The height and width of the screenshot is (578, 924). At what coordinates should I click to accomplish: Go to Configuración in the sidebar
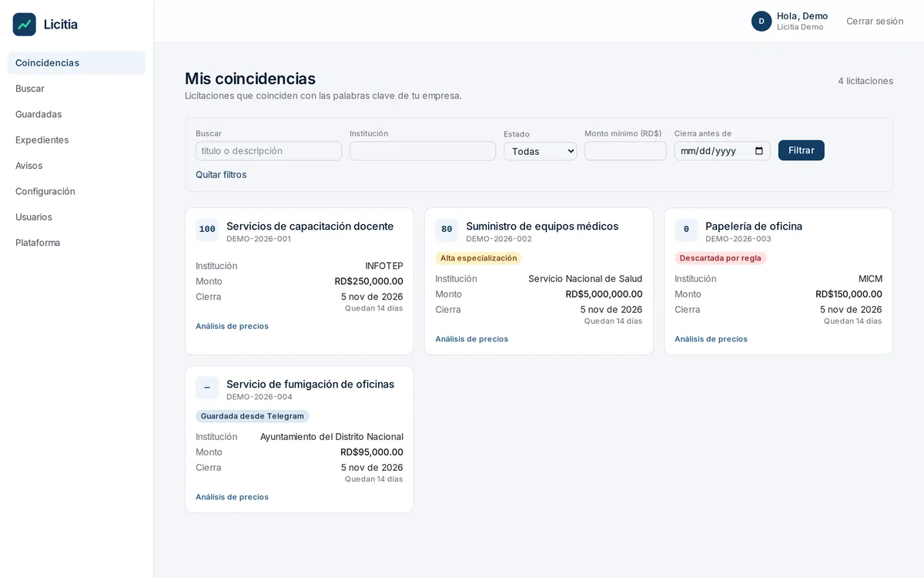pyautogui.click(x=76, y=191)
